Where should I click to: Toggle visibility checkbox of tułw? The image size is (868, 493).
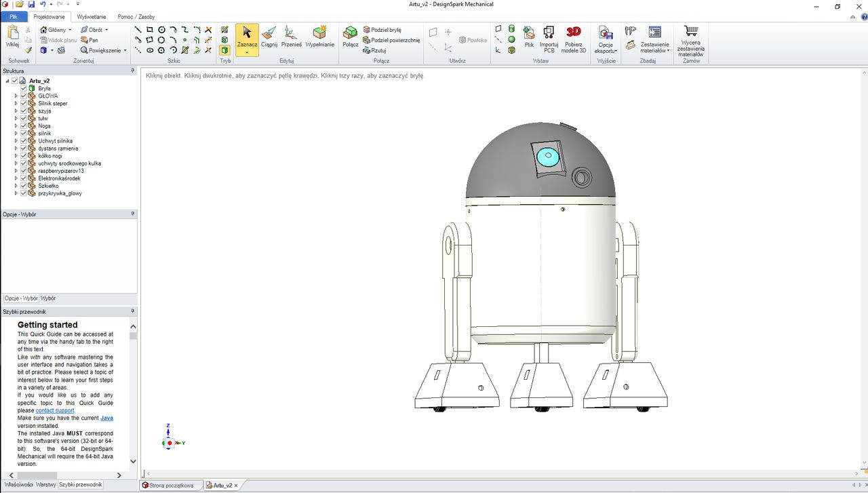click(24, 118)
